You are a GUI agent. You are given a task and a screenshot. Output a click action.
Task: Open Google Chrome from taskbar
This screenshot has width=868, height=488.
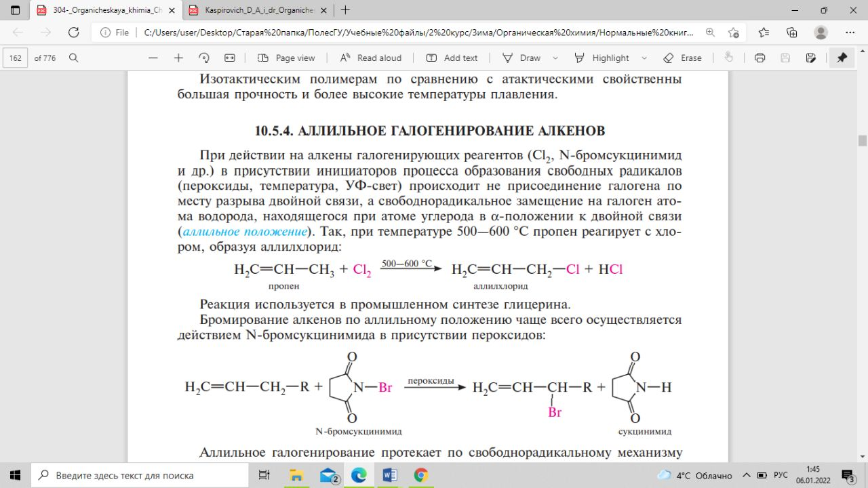[x=421, y=475]
